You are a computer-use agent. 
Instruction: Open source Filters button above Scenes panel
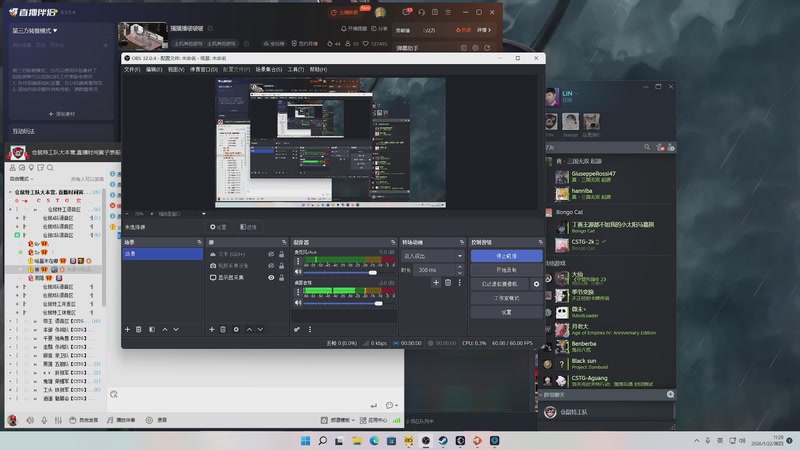pyautogui.click(x=248, y=227)
